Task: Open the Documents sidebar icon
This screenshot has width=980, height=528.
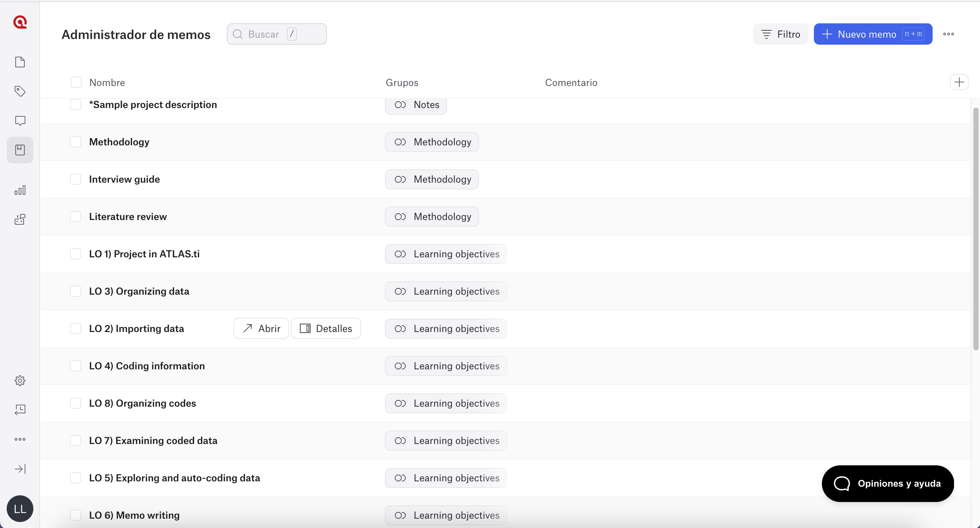Action: coord(20,62)
